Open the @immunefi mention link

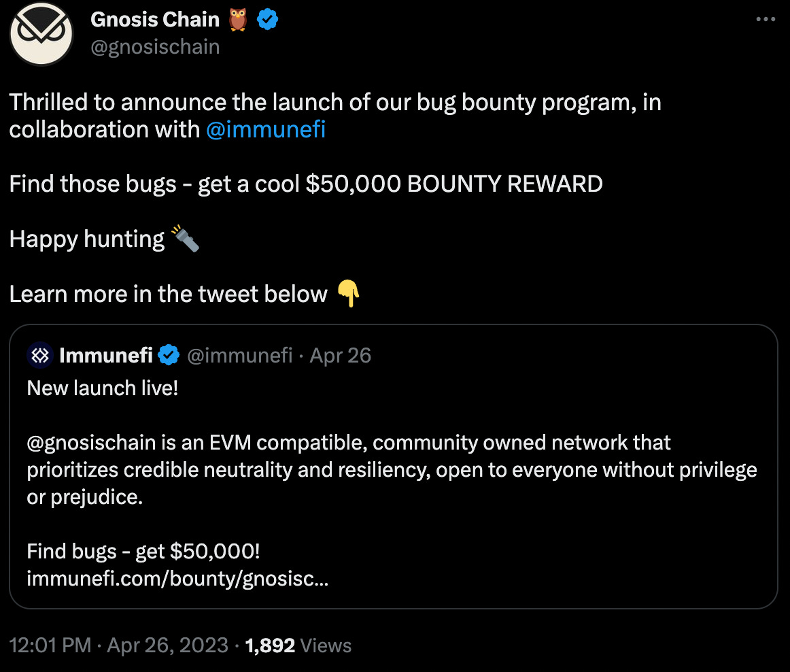(266, 129)
